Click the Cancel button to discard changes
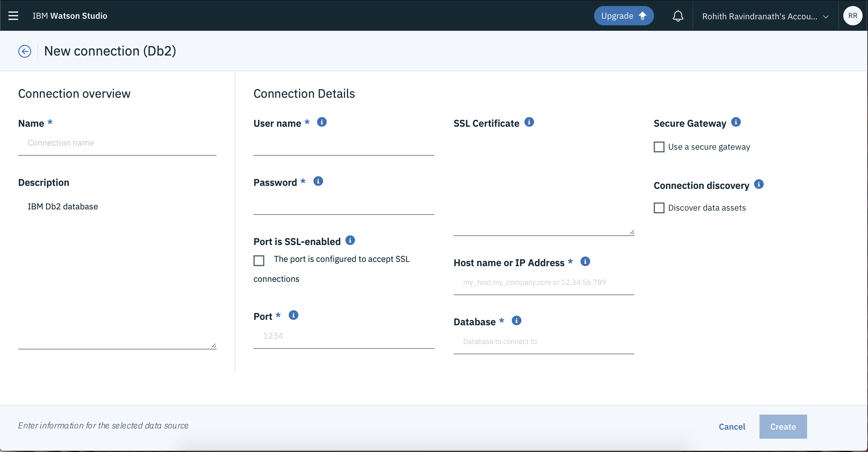 732,427
